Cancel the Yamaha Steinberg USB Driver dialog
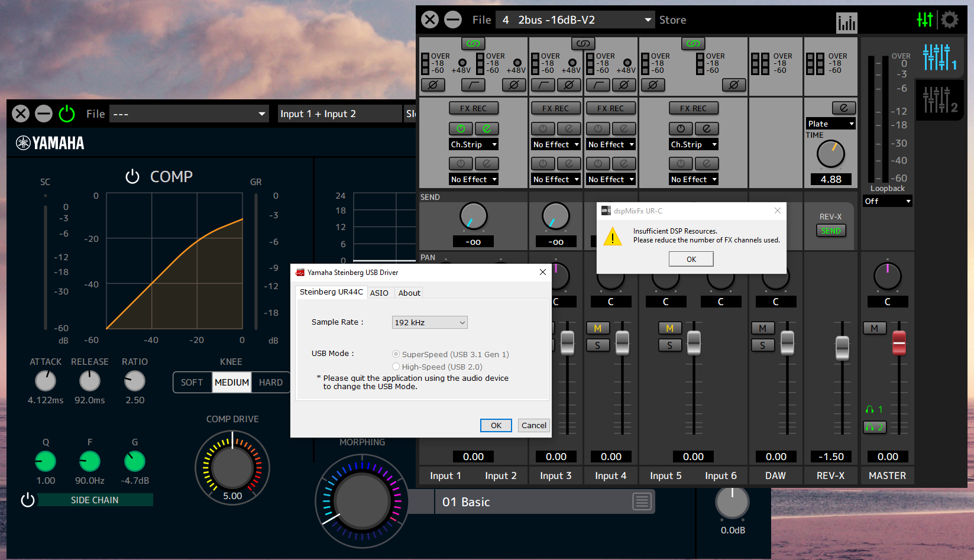Image resolution: width=974 pixels, height=560 pixels. point(534,425)
